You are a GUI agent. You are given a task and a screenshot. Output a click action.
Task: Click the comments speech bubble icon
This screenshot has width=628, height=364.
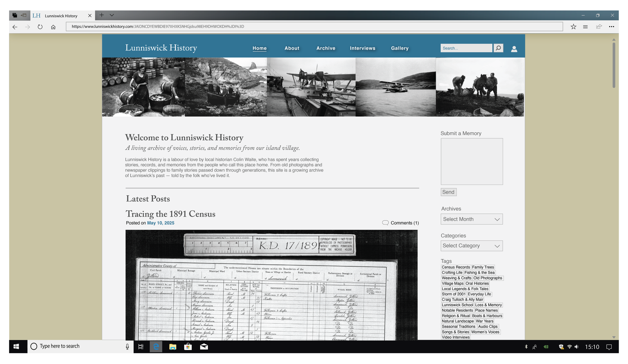pos(385,223)
